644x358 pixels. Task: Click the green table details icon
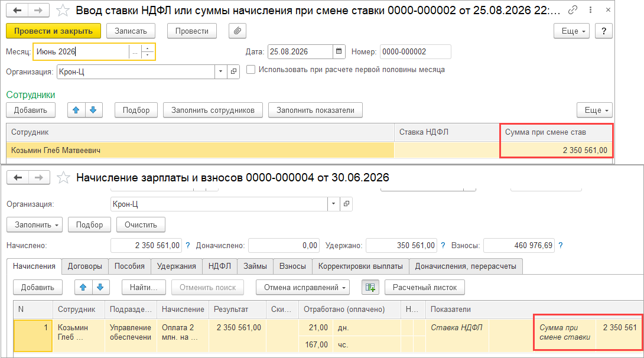370,287
